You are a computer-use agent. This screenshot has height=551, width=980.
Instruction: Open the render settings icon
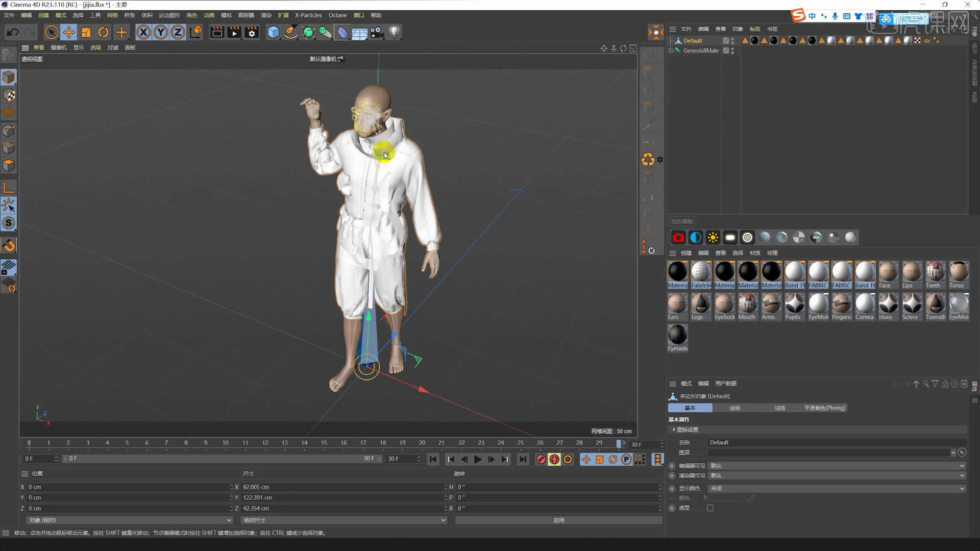[252, 32]
